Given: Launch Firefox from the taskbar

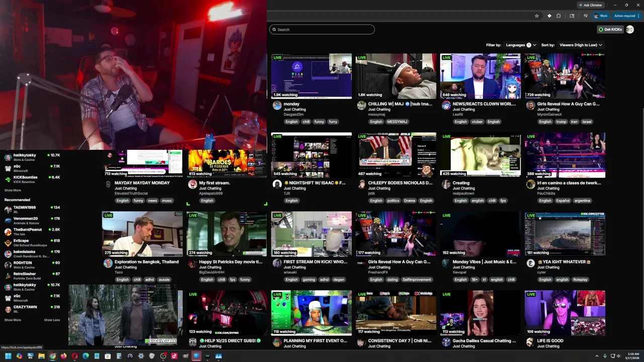Looking at the screenshot, I should 63,356.
